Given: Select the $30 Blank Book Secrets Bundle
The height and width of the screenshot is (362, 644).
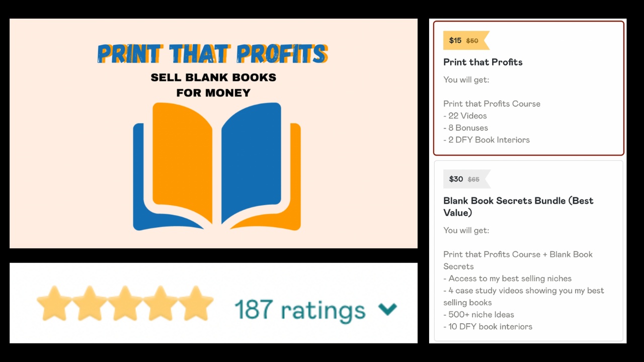Looking at the screenshot, I should (529, 250).
